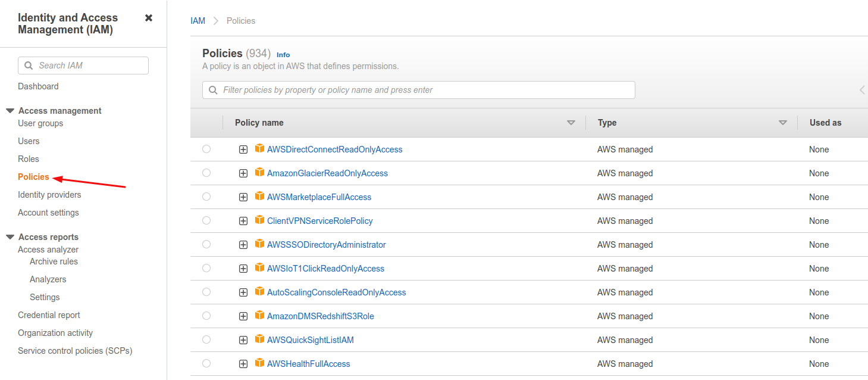Select the AutoScalingConsoleReadOnlyAccess radio button
The image size is (868, 380).
pos(206,292)
